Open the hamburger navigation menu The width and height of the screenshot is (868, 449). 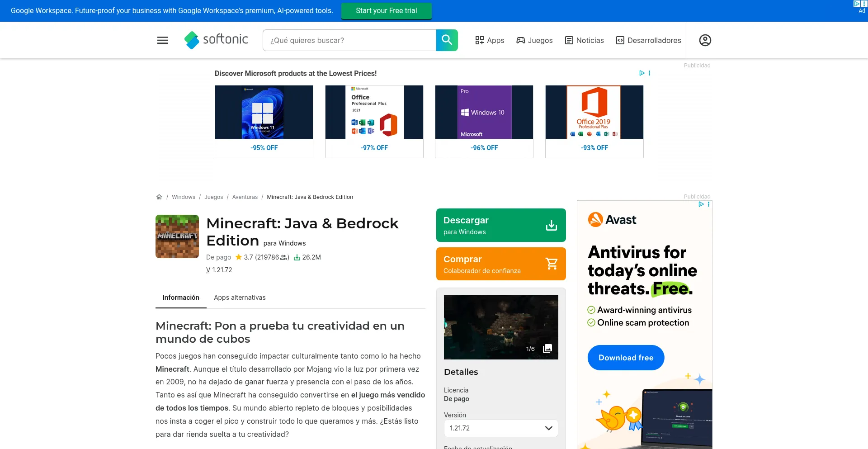(162, 40)
